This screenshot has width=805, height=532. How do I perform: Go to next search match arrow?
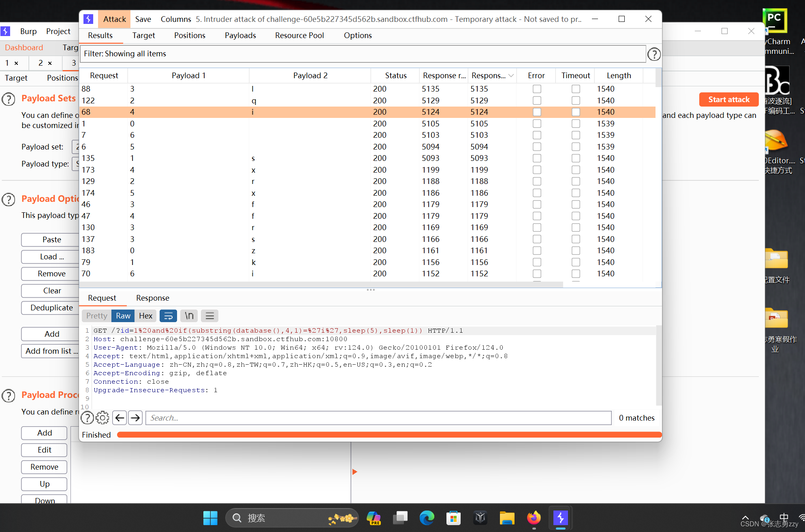click(x=135, y=418)
